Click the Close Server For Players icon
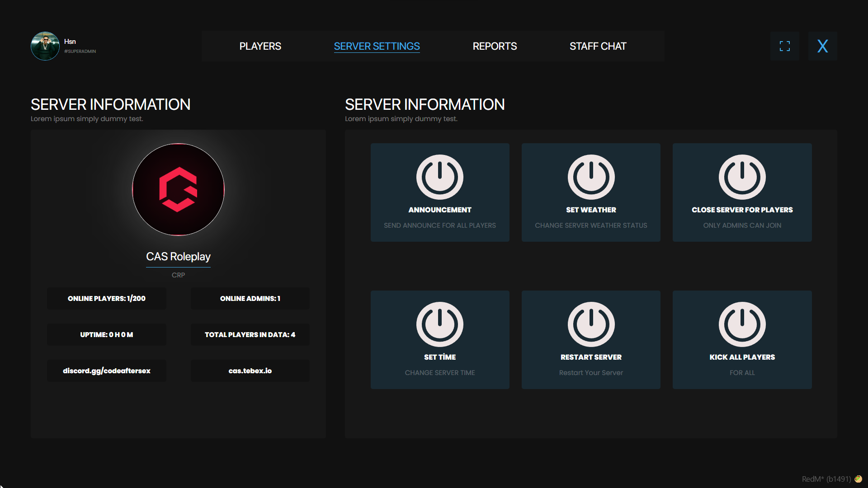Screen dimensions: 868x488 [742, 177]
